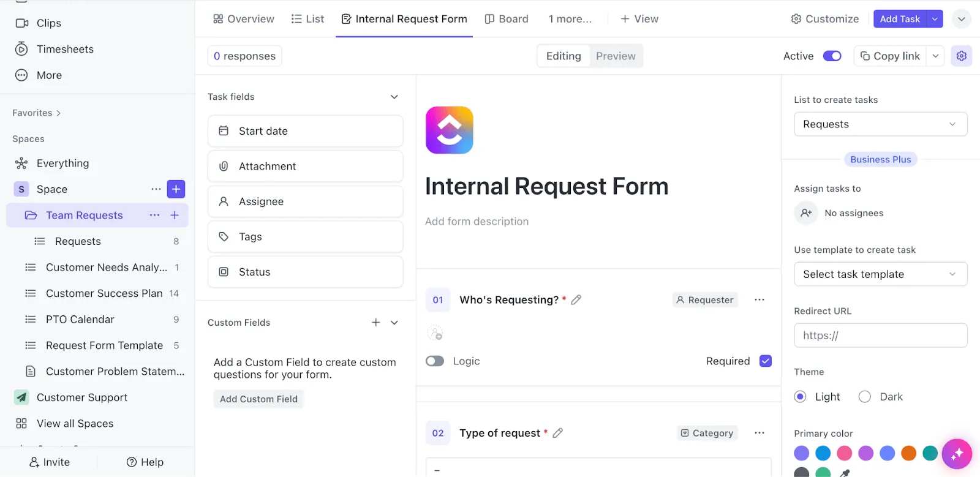The image size is (980, 477).
Task: Select the Dark theme radio button
Action: [x=865, y=397]
